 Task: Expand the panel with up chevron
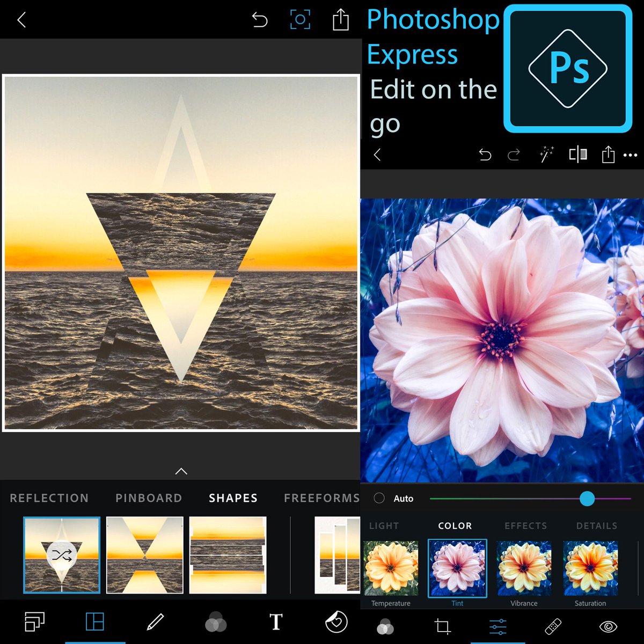click(181, 471)
